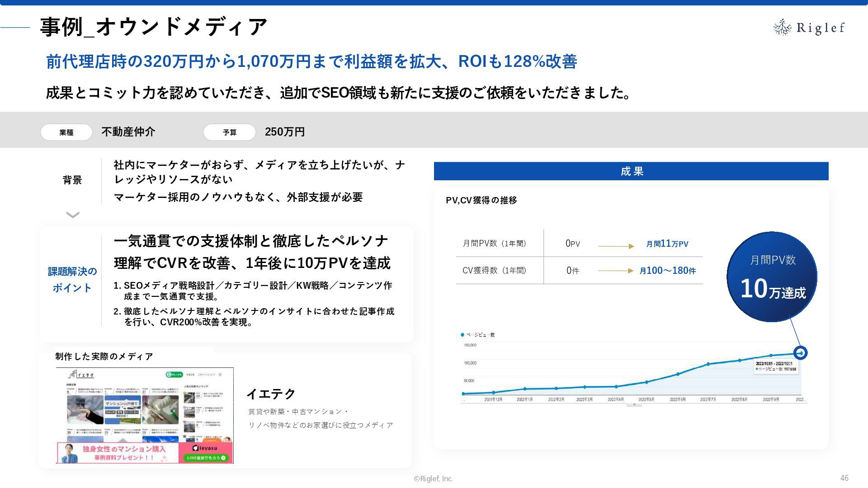
Task: Click the 課題解決のポイント label
Action: tap(72, 280)
